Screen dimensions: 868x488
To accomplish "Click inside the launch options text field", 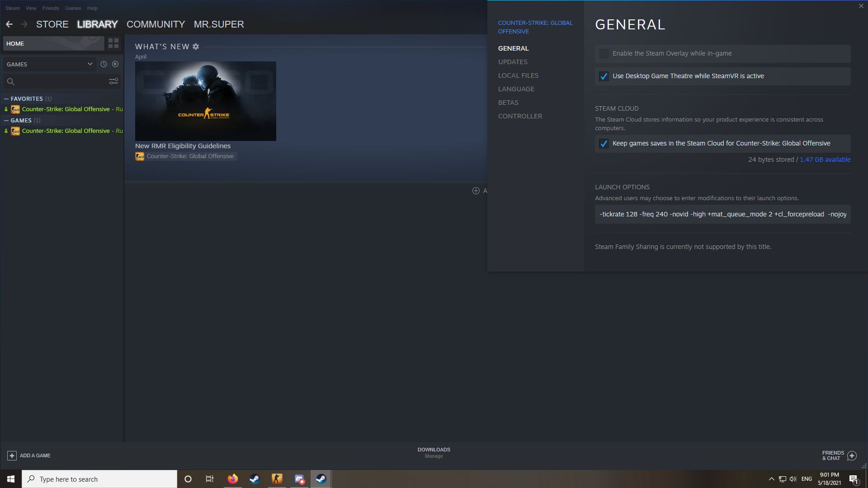I will 722,214.
